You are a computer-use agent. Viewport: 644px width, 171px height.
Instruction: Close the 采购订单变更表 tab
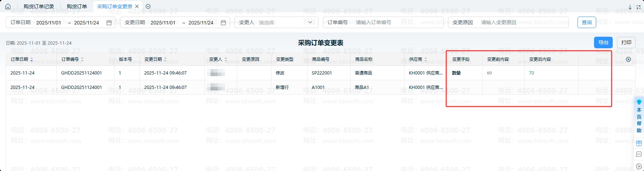tap(137, 6)
